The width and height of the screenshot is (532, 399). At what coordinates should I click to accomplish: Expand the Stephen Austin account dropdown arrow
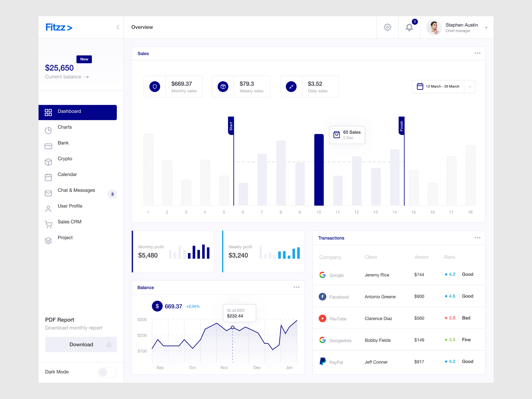pos(486,28)
